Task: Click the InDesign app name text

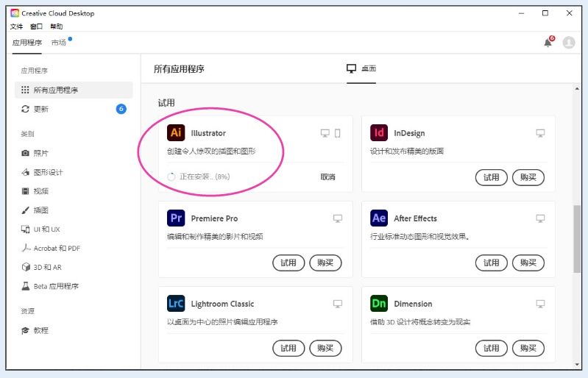Action: tap(409, 133)
